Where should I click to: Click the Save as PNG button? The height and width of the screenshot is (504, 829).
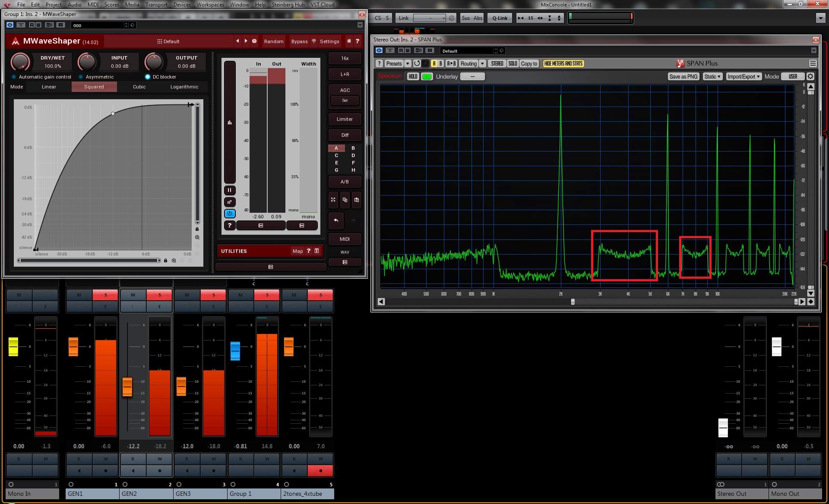point(683,76)
